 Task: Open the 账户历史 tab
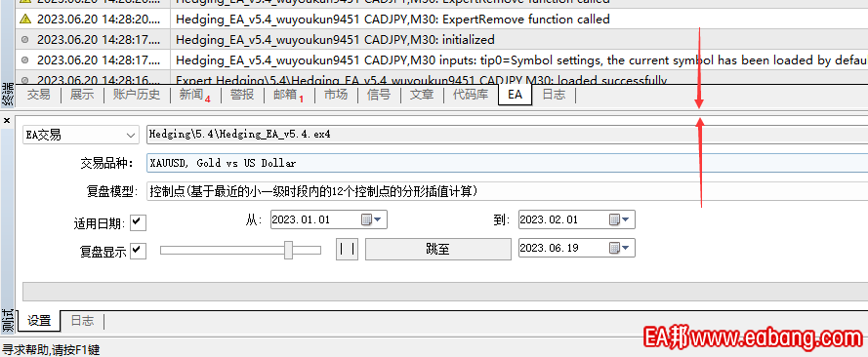137,95
